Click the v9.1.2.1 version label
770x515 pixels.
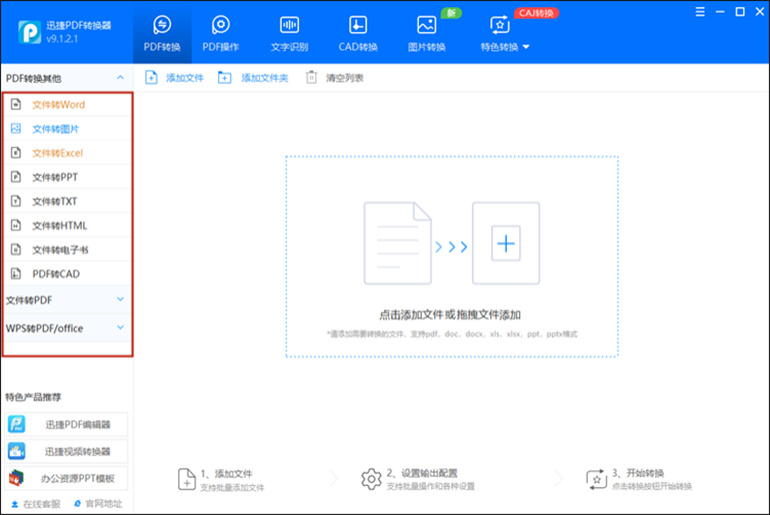click(x=62, y=39)
